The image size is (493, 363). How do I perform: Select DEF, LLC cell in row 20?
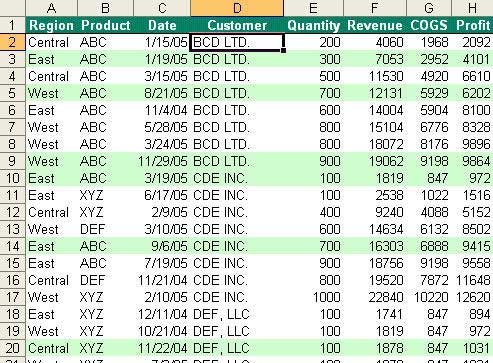(x=237, y=348)
